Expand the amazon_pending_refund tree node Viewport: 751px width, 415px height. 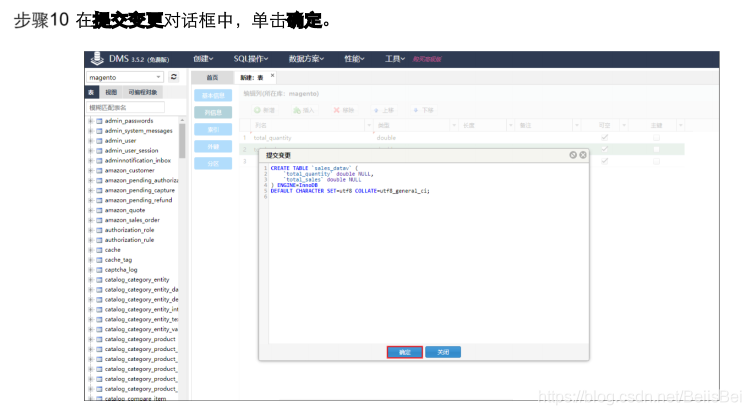91,200
